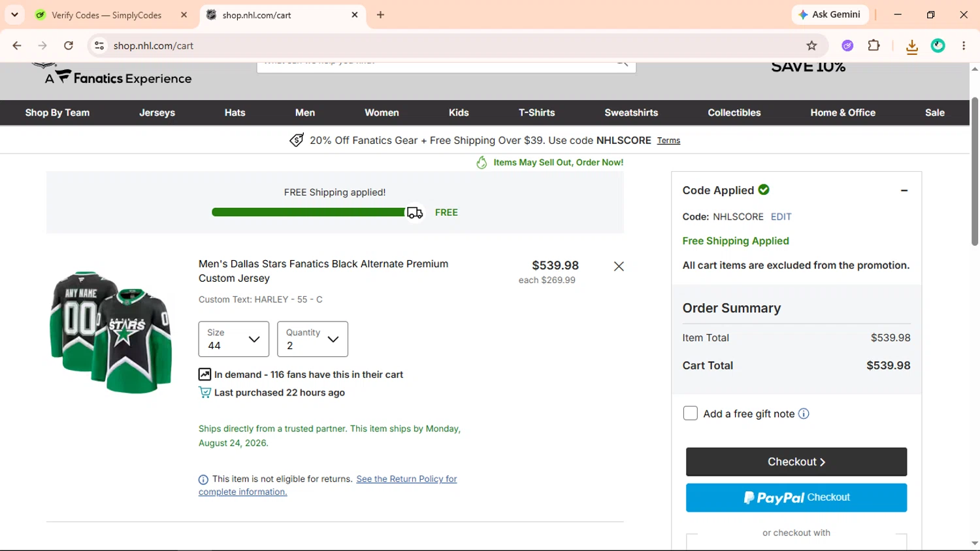The width and height of the screenshot is (980, 551).
Task: Open the Quantity 2 dropdown
Action: [312, 339]
